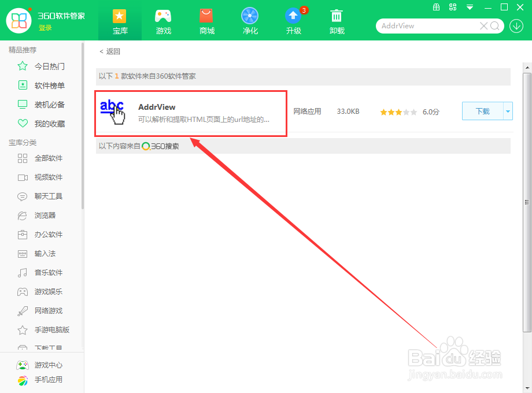Click the 下载 download button
This screenshot has height=393, width=532.
(x=482, y=111)
